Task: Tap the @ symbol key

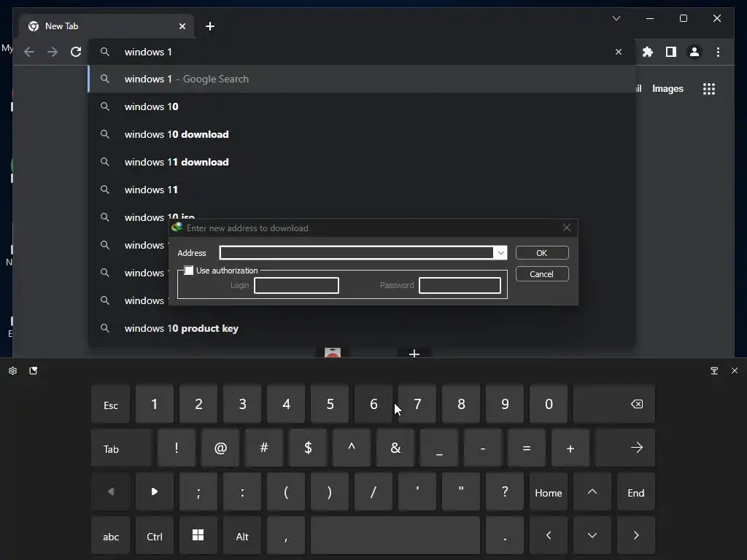Action: 220,448
